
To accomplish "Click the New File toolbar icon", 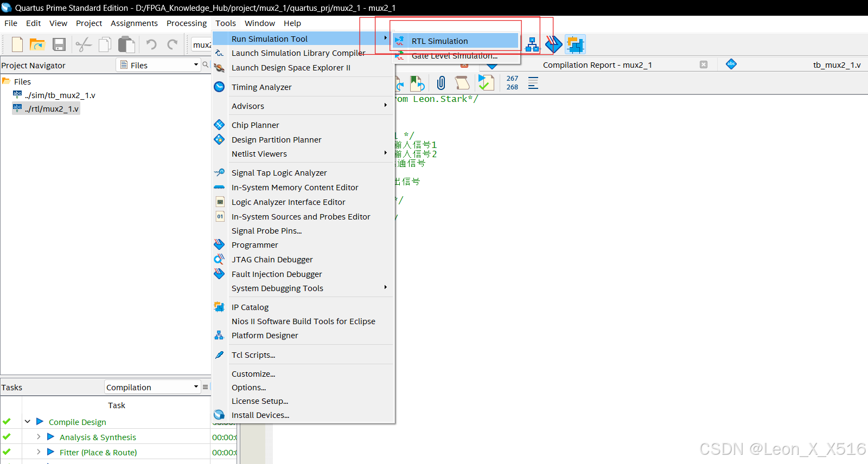I will point(17,44).
